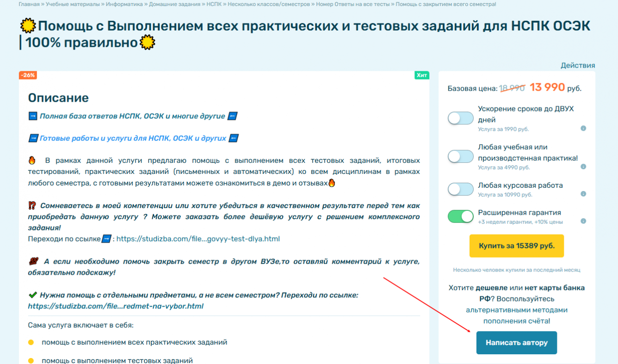Open the Действия link
Screen dimensions: 618x364
578,65
